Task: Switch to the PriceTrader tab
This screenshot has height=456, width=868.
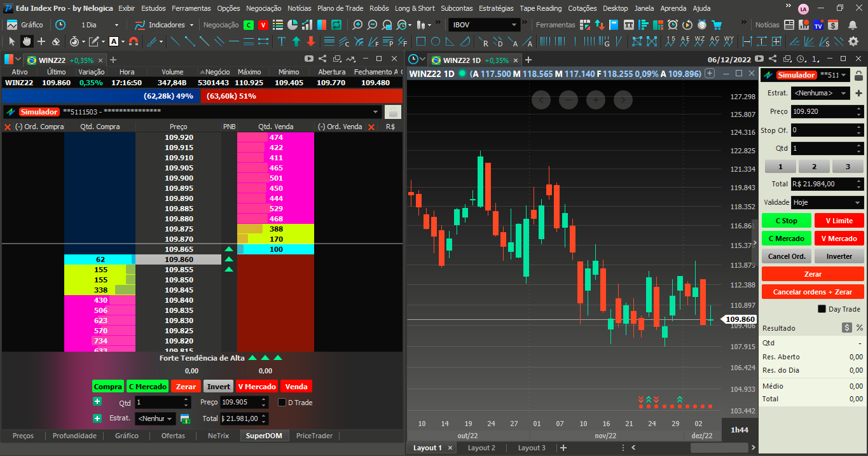Action: click(314, 436)
